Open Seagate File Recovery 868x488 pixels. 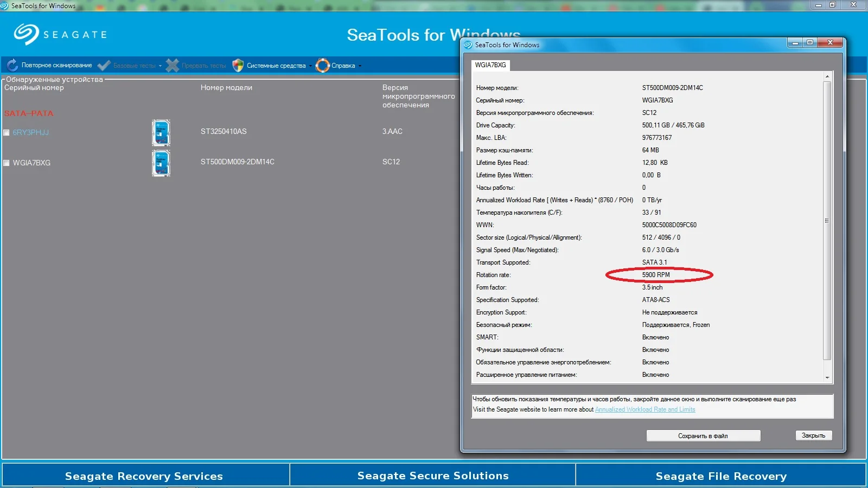tap(721, 476)
